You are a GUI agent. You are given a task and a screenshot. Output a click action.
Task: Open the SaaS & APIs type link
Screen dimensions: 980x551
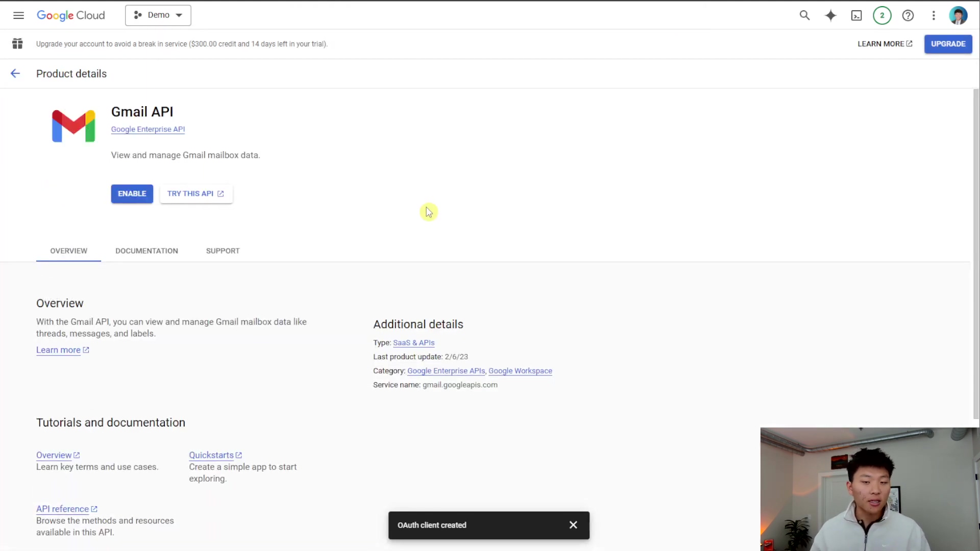[413, 343]
